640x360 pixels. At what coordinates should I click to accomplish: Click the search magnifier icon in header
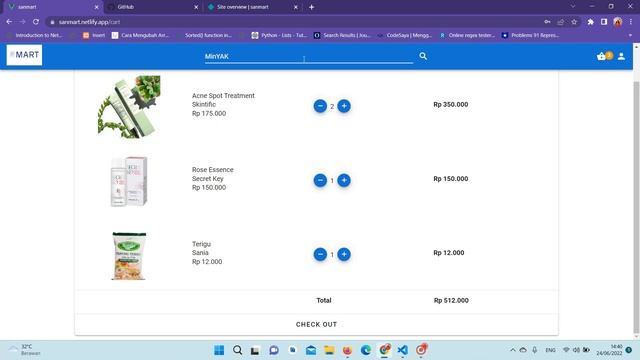(x=423, y=56)
